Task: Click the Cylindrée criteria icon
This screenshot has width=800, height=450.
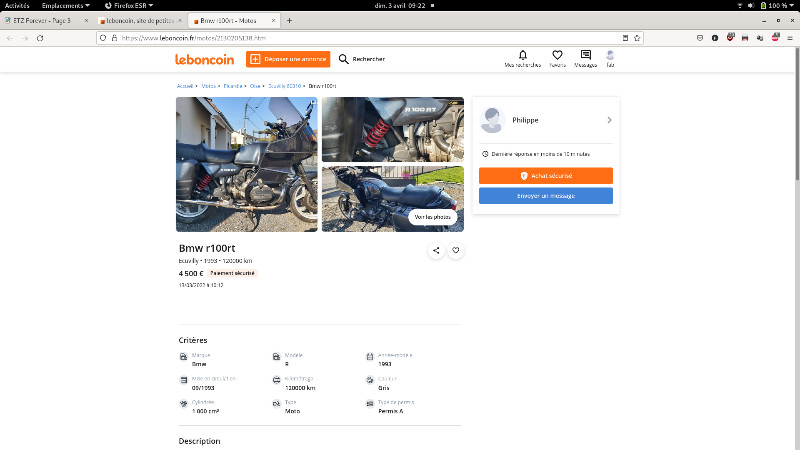Action: tap(184, 404)
